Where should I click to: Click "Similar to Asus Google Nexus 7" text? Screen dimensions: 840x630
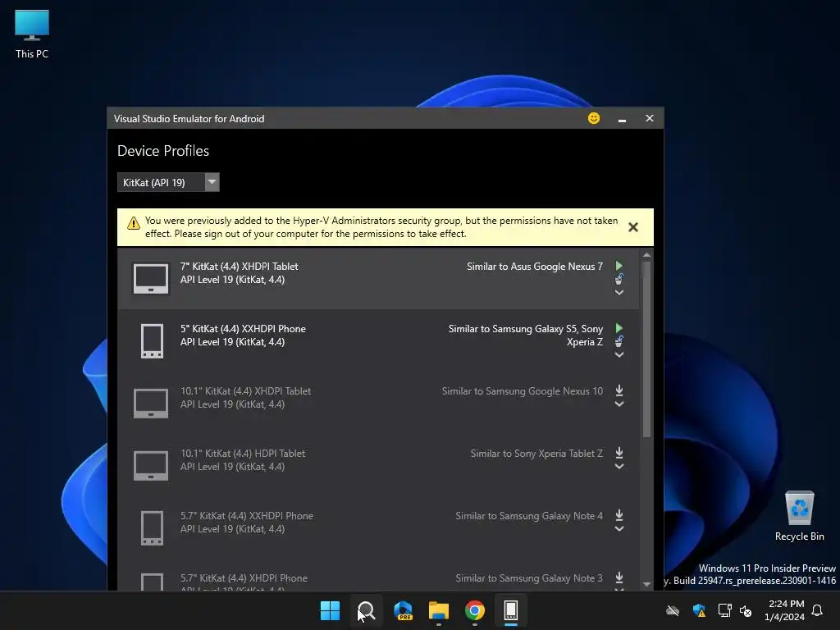pos(535,267)
